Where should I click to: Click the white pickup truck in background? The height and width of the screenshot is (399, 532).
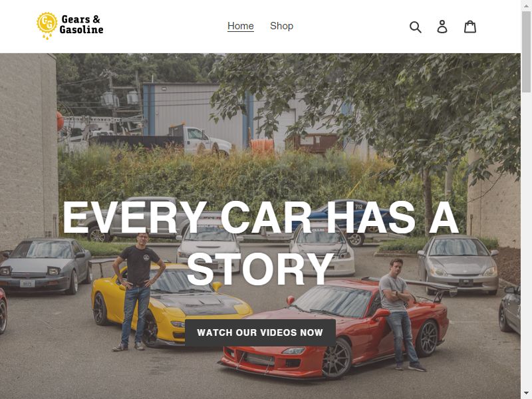pyautogui.click(x=200, y=140)
